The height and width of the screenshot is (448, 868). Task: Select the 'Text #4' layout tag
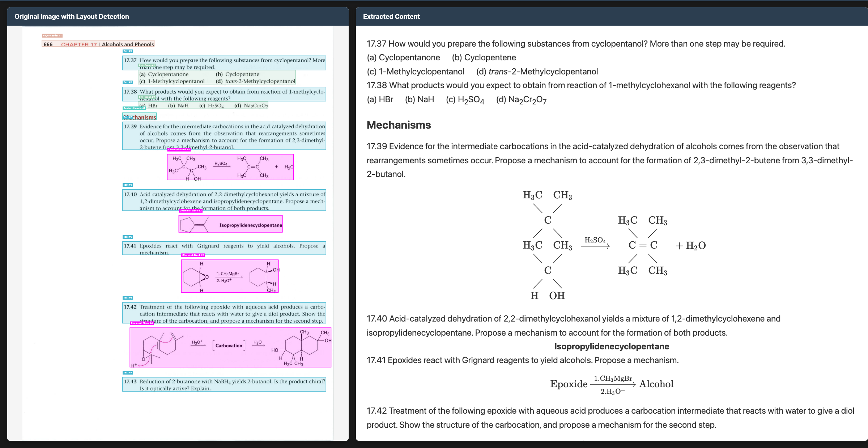click(128, 185)
